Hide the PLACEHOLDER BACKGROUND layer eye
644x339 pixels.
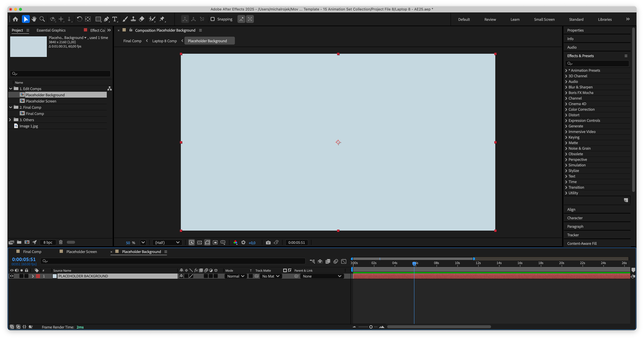point(12,276)
